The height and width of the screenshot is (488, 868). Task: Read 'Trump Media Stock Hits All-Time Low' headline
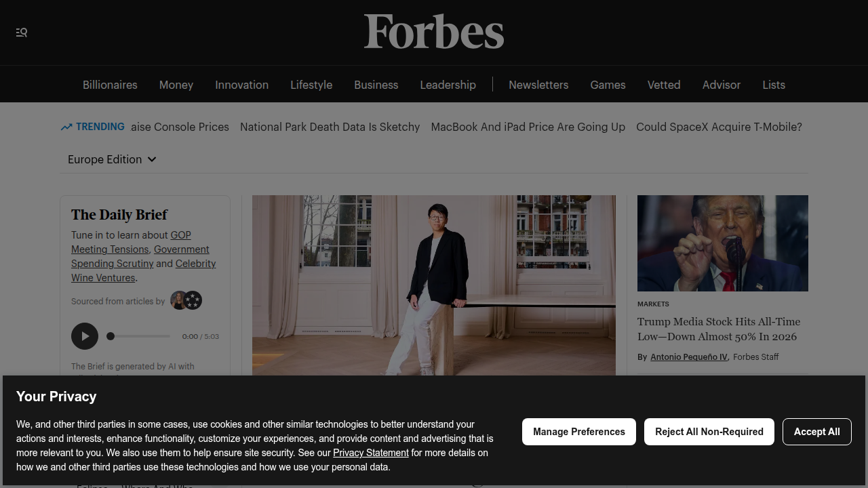pyautogui.click(x=719, y=329)
